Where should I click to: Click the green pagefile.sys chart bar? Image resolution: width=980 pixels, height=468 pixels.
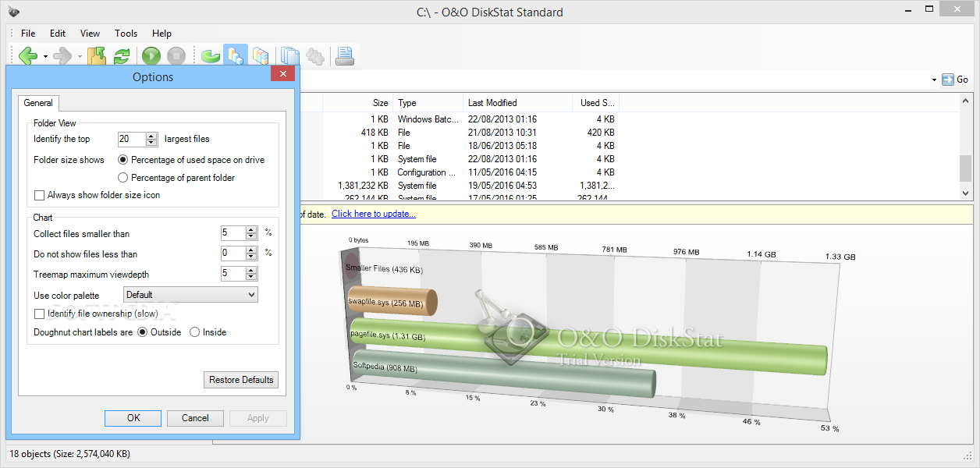point(589,346)
